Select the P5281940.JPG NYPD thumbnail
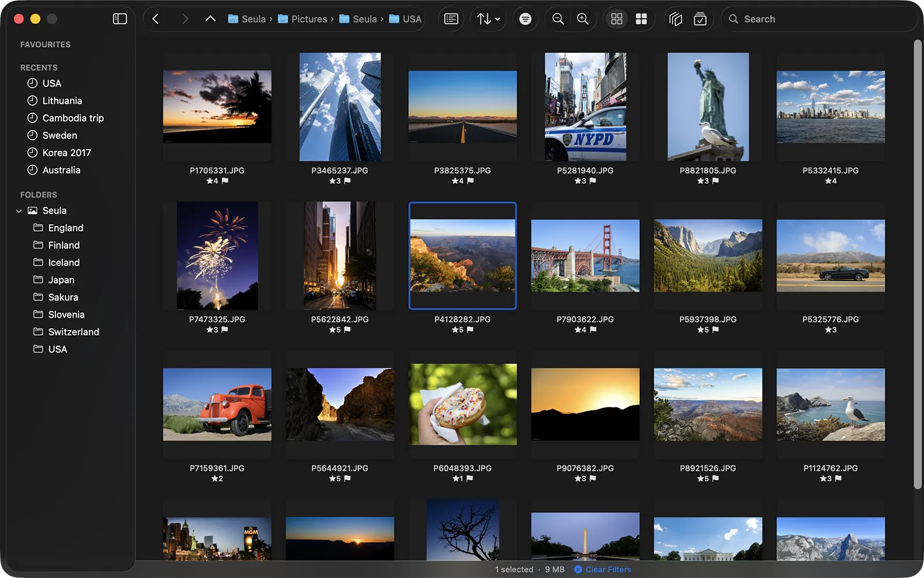The image size is (924, 578). click(x=585, y=106)
